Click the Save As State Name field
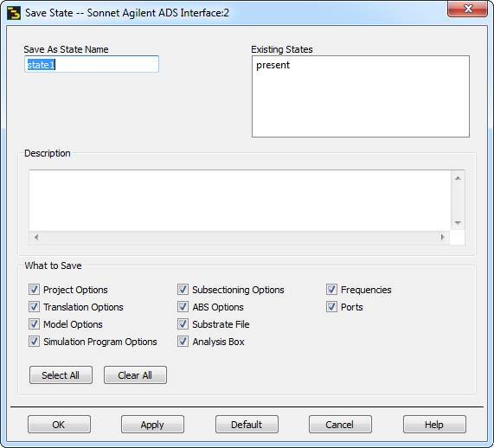The image size is (494, 448). click(92, 64)
